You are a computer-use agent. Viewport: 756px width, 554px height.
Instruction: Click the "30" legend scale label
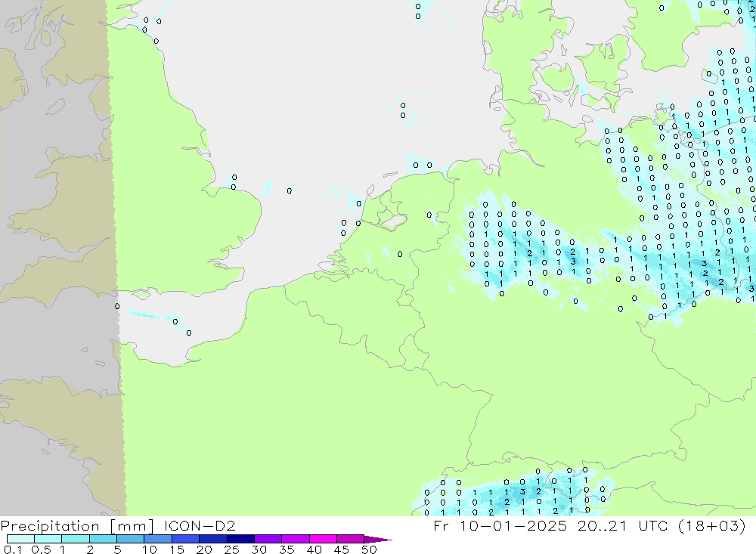click(x=259, y=549)
